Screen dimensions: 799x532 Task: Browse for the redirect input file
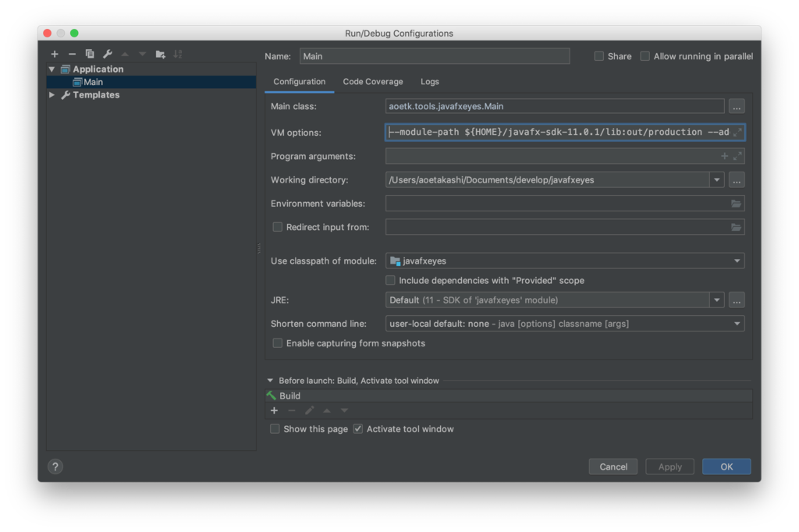[x=736, y=227]
